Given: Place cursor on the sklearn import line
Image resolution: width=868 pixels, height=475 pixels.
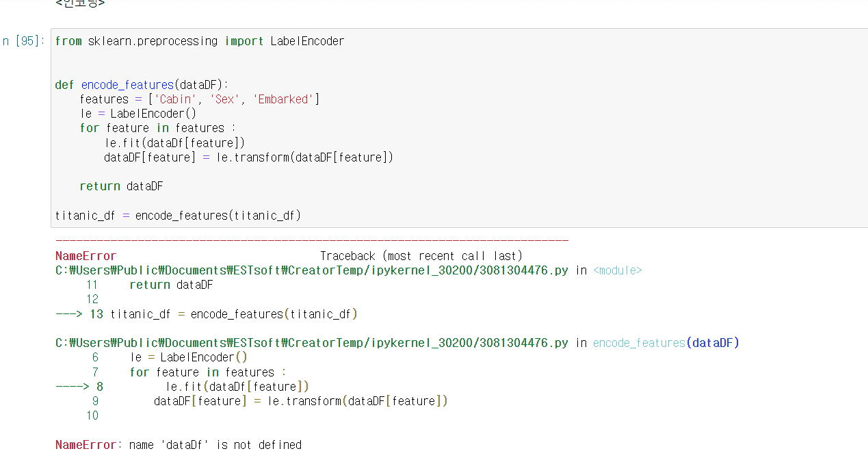Looking at the screenshot, I should [199, 41].
